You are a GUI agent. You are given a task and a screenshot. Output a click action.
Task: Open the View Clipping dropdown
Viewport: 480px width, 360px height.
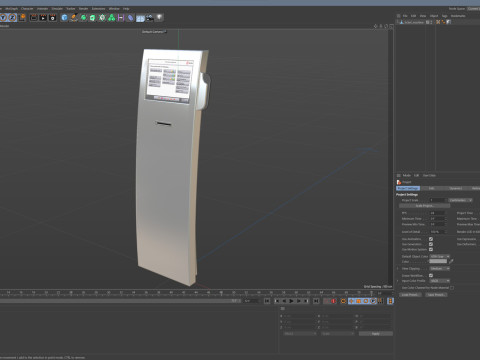coord(440,269)
